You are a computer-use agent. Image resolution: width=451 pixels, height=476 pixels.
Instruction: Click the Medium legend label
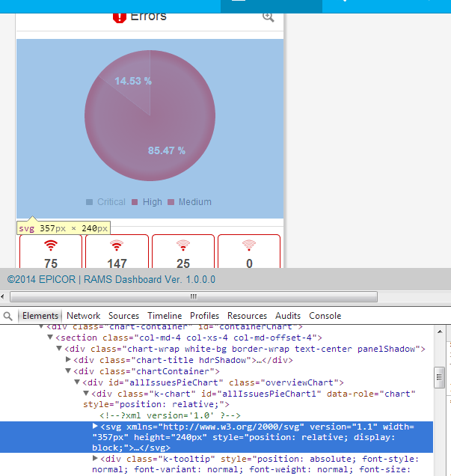[x=195, y=202]
